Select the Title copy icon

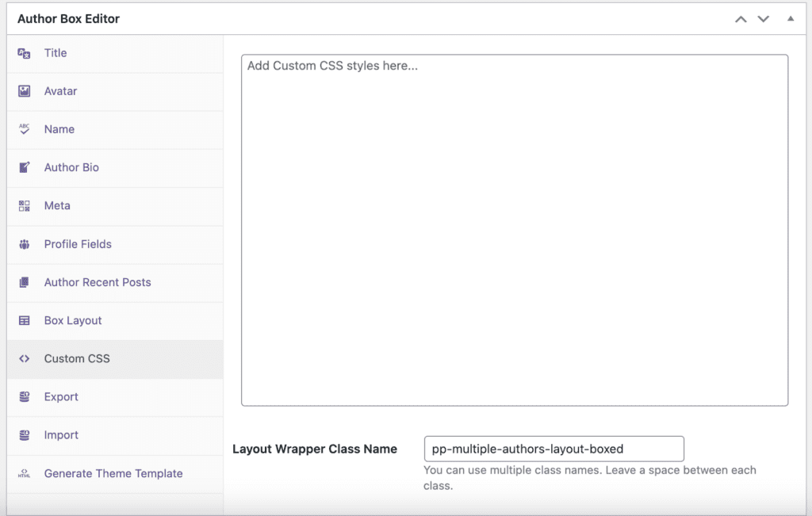pos(25,53)
